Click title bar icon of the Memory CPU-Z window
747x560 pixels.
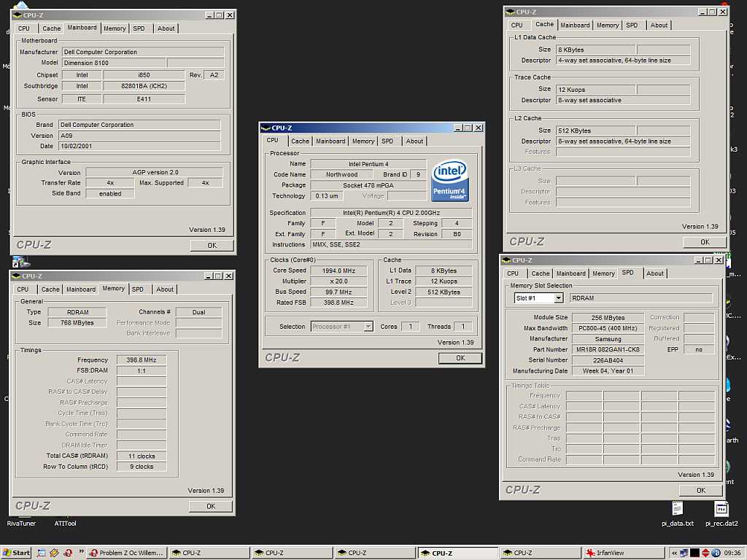click(x=16, y=276)
